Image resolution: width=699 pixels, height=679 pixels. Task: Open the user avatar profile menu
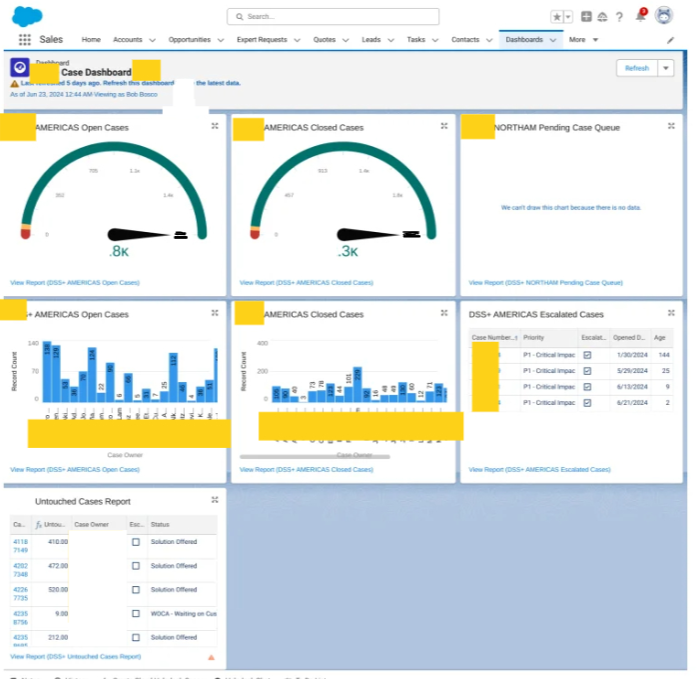point(663,16)
